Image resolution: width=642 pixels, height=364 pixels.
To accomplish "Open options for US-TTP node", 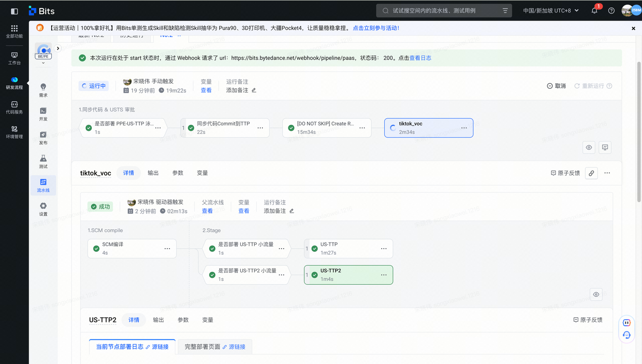I will tap(384, 249).
